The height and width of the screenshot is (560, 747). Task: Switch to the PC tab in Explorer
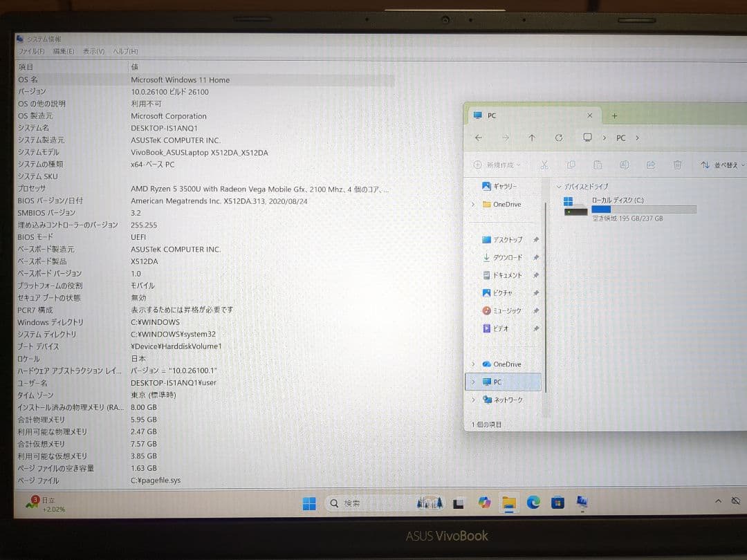(491, 115)
